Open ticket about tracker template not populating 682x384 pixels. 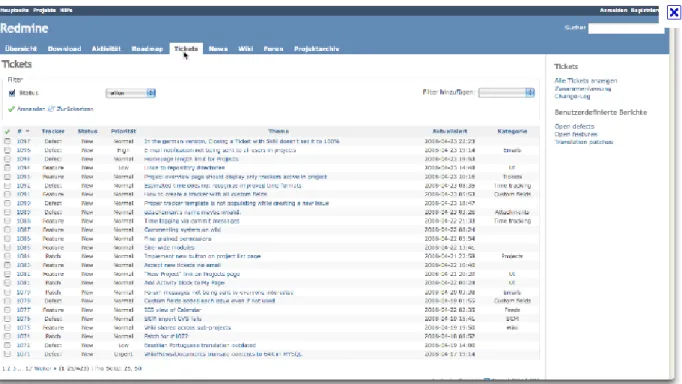tap(236, 204)
